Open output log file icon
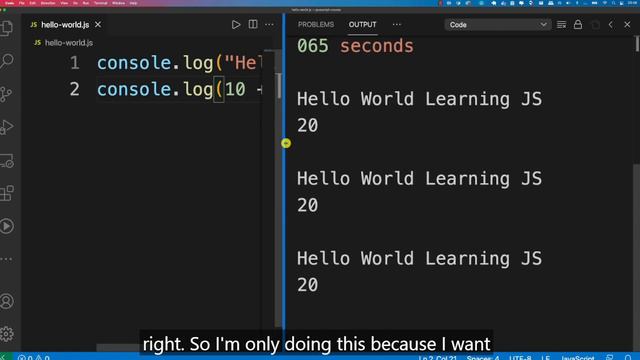 click(x=595, y=24)
